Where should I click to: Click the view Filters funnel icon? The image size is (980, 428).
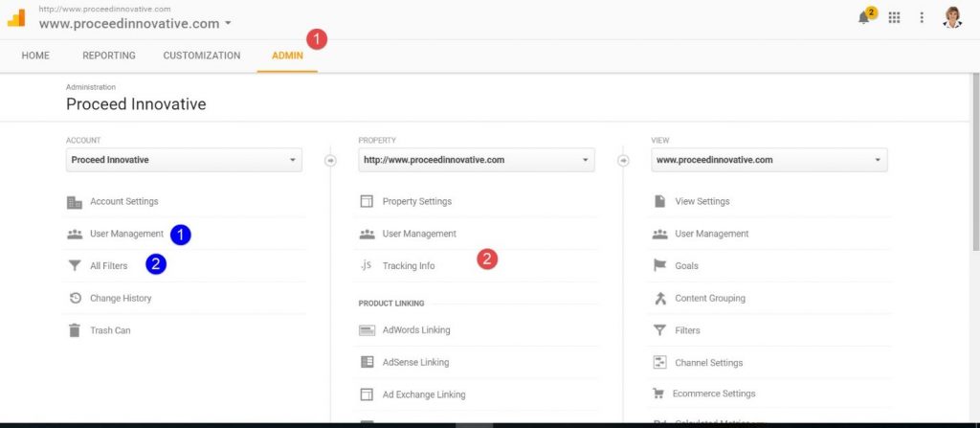point(659,330)
